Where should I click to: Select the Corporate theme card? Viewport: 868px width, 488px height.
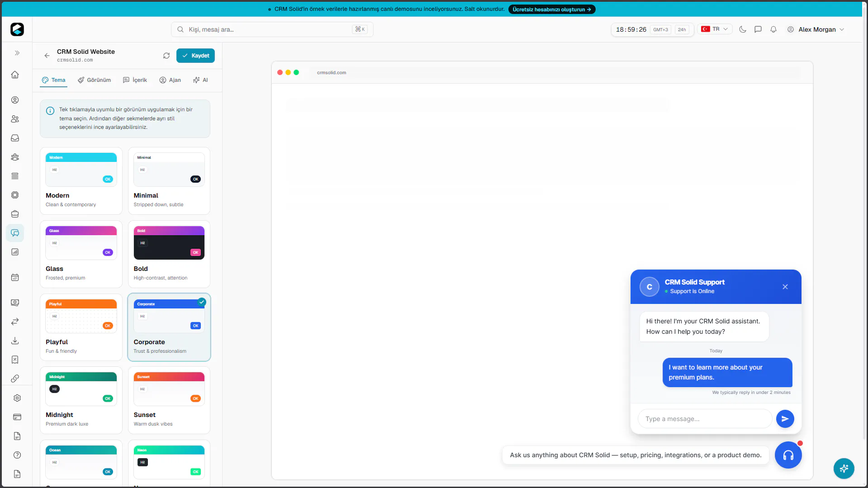(x=169, y=327)
